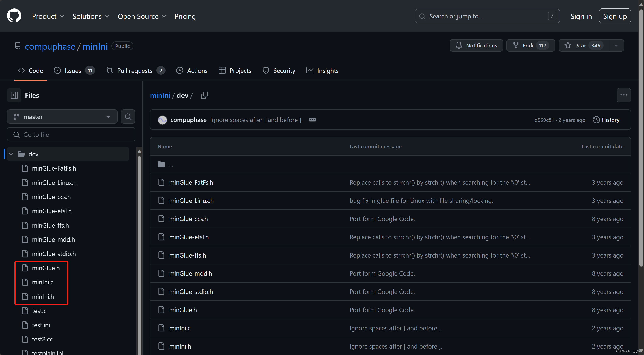Open minIni.c in the file tree

[42, 282]
